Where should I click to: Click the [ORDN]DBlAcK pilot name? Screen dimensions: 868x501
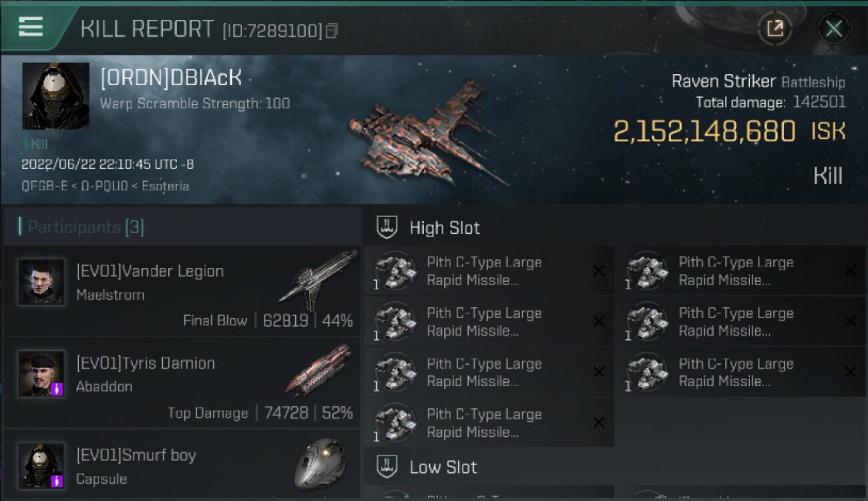[170, 79]
